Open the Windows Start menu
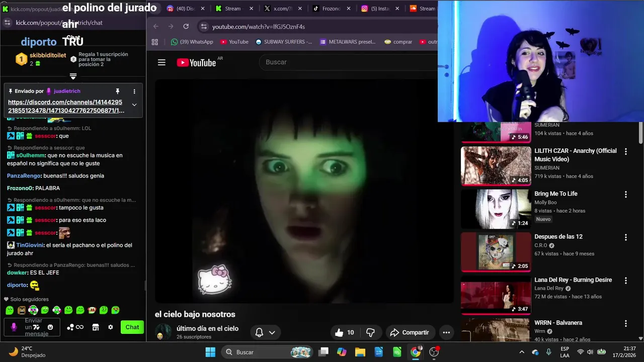 (210, 352)
